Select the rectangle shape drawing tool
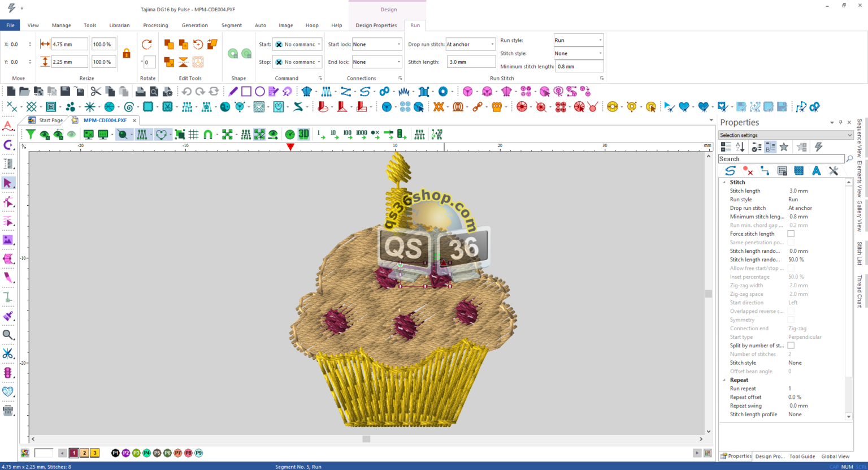This screenshot has width=868, height=470. 246,92
